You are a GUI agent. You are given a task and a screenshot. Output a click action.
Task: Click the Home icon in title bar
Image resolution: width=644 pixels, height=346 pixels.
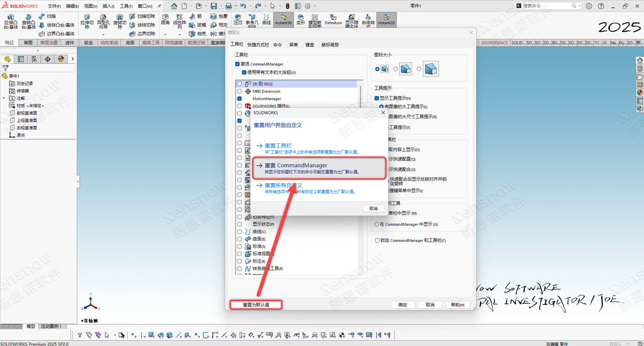pos(174,6)
